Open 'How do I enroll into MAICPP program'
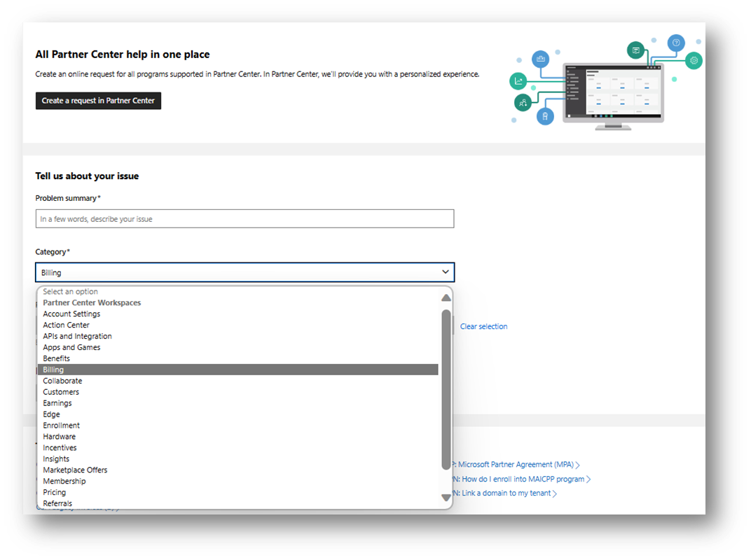This screenshot has width=751, height=560. click(520, 479)
